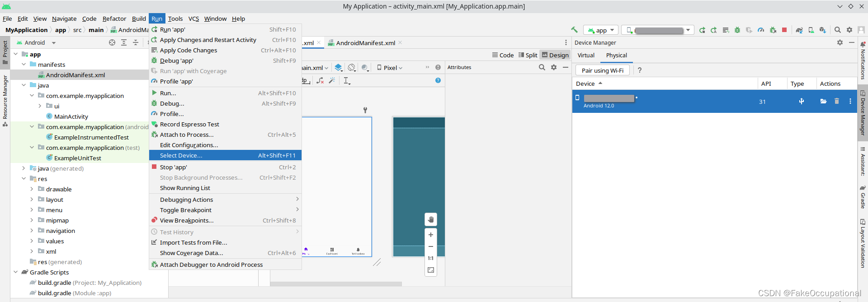This screenshot has height=302, width=868.
Task: Click the blue help icon in design toolbar
Action: pyautogui.click(x=438, y=80)
